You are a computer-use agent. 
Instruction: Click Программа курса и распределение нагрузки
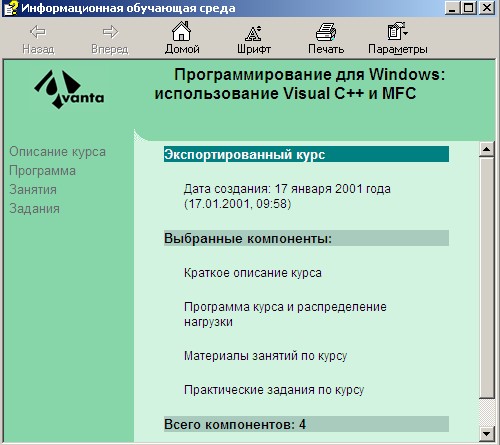[285, 314]
